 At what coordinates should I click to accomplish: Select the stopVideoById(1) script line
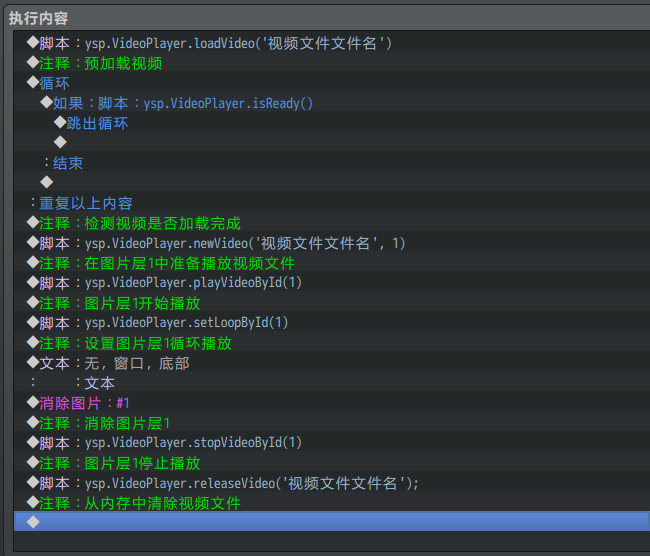point(332,443)
